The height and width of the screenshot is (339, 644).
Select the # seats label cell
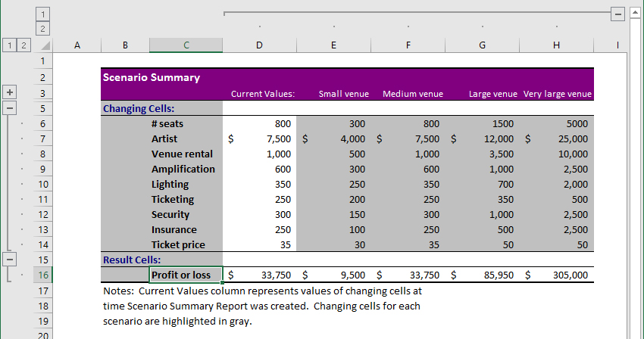pos(186,123)
